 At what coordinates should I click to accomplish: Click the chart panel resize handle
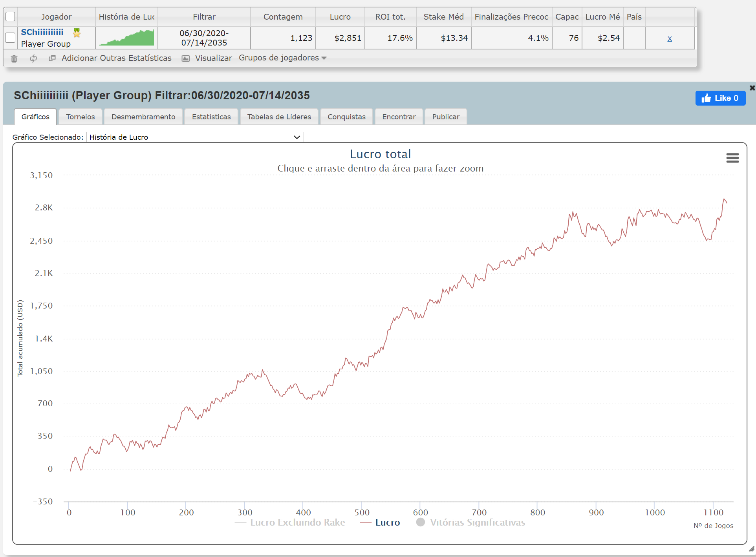751,549
